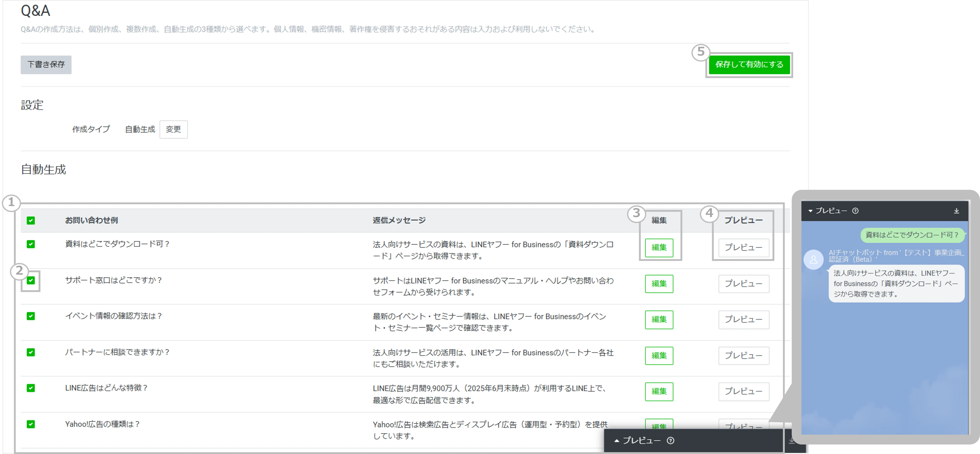Click the 返信メッセージ column header
Screen dimensions: 980x454
tap(399, 221)
